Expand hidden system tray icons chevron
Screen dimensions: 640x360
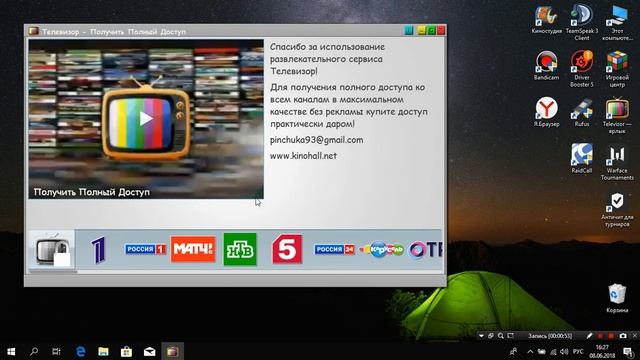coord(530,351)
